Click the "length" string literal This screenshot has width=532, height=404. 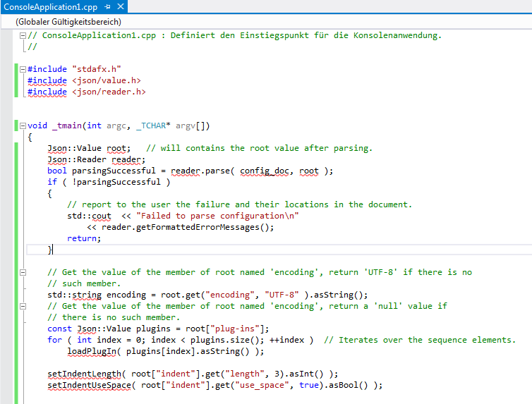click(245, 374)
